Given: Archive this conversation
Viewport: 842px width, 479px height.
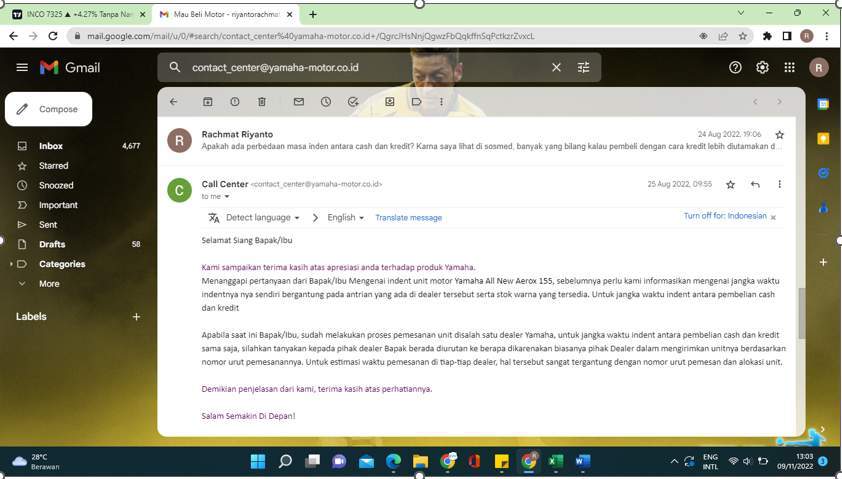Looking at the screenshot, I should (x=208, y=101).
